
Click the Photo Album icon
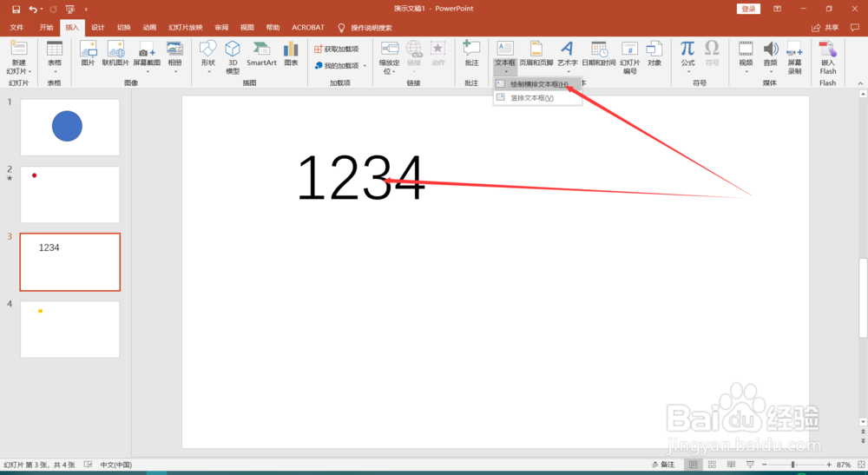pos(175,49)
